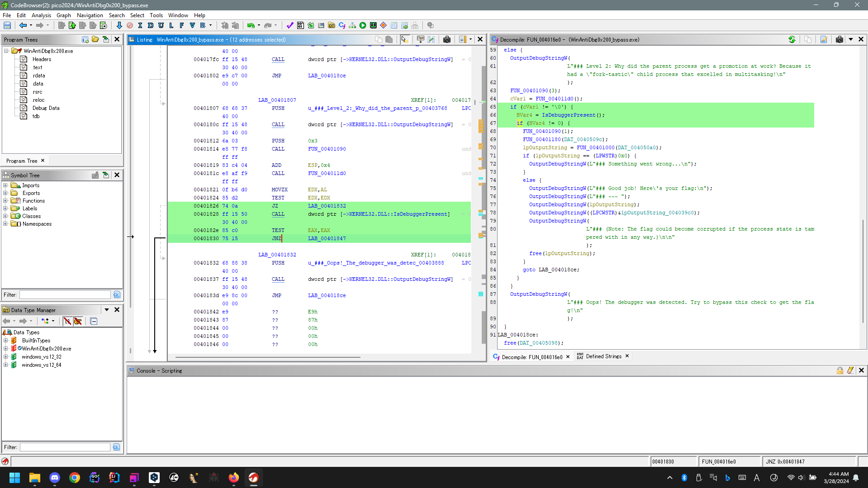Screen dimensions: 868x488
Task: Expand the BuiltInTypes node
Action: 5,341
